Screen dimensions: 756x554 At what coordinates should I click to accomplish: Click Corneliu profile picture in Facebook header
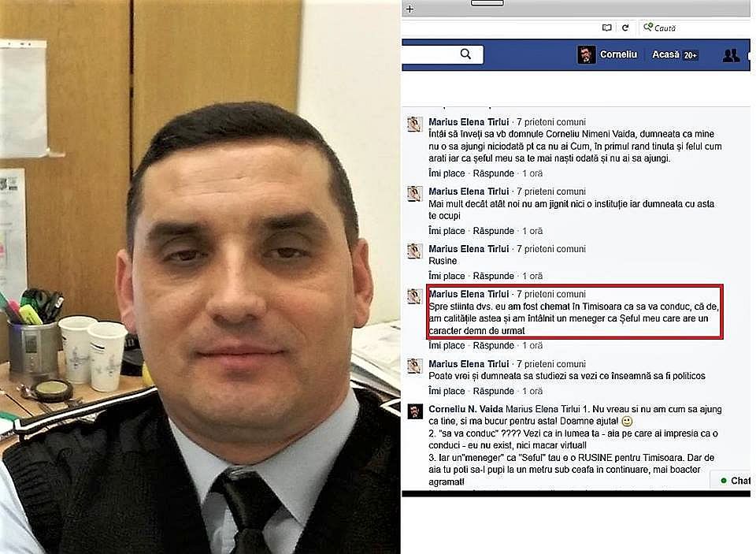coord(586,54)
